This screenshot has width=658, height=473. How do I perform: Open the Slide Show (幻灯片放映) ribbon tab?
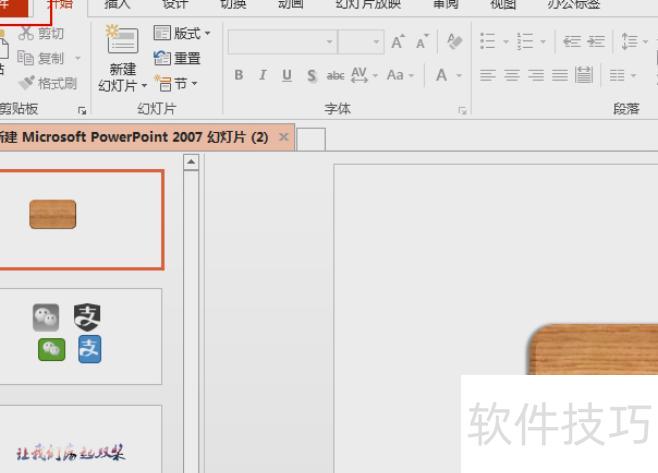368,5
